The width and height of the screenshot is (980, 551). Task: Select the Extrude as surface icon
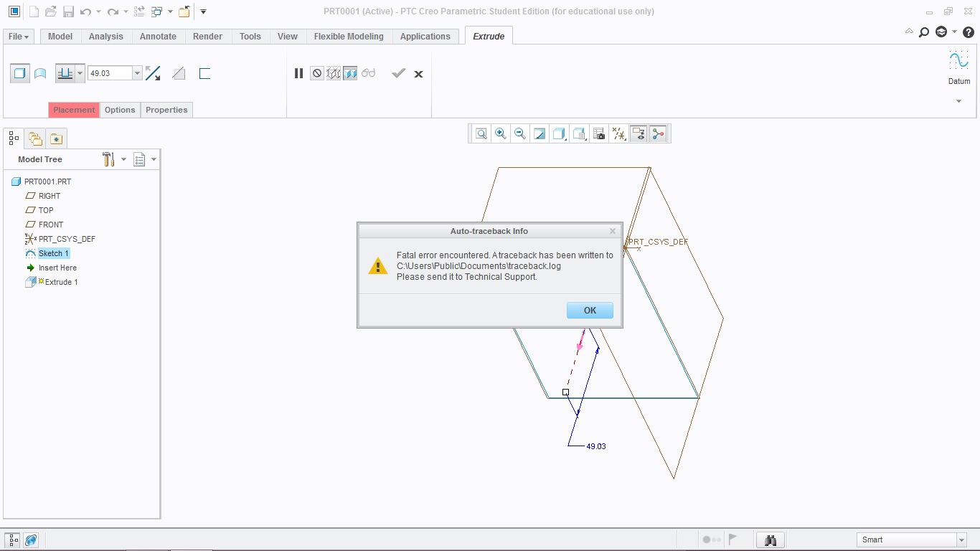[40, 73]
